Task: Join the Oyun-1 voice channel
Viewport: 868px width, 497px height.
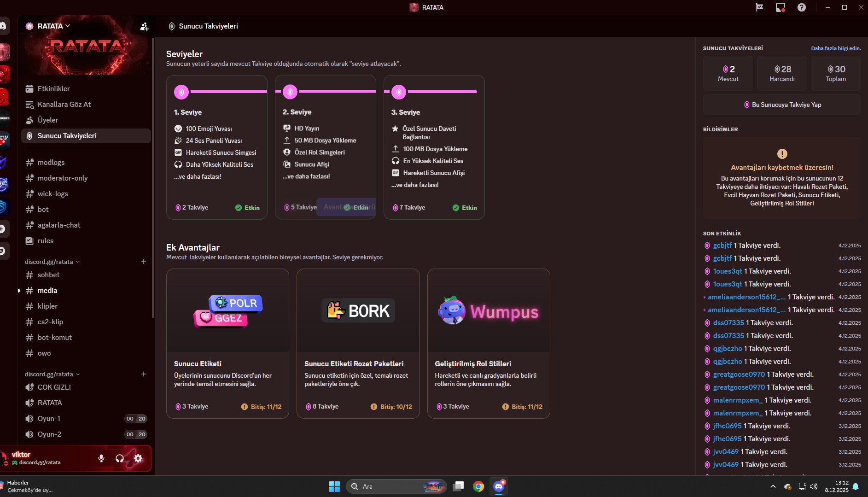Action: [86, 418]
